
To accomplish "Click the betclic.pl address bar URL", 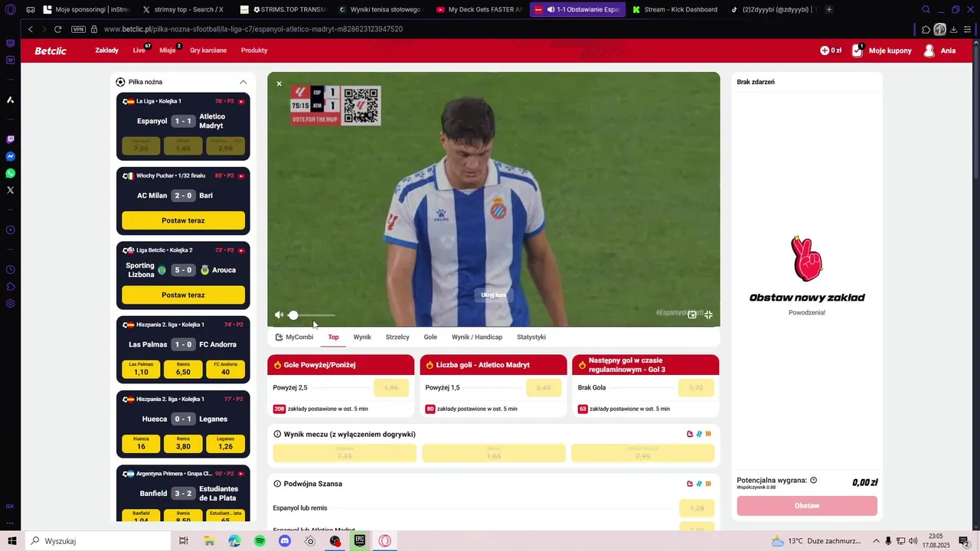I will click(253, 29).
